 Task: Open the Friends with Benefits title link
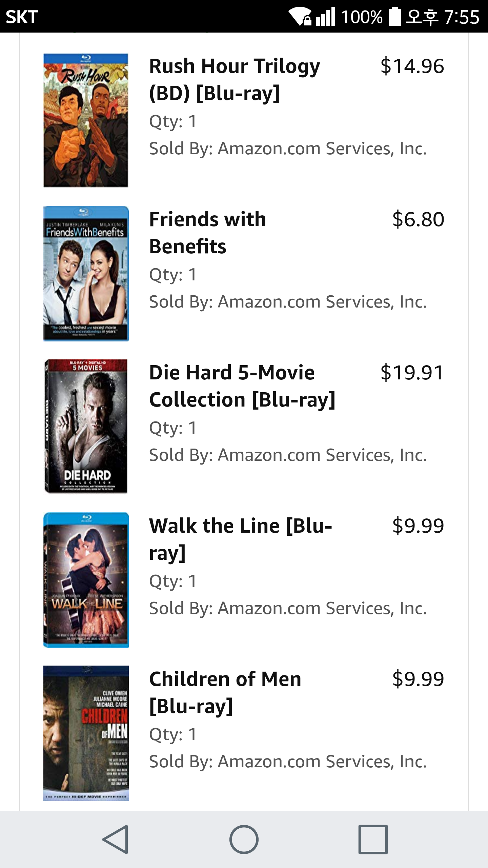tap(207, 233)
